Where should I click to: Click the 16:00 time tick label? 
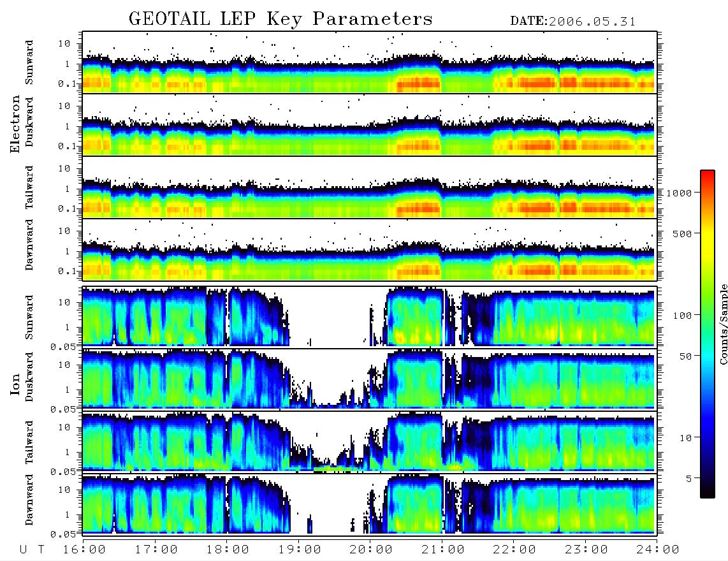(x=84, y=550)
